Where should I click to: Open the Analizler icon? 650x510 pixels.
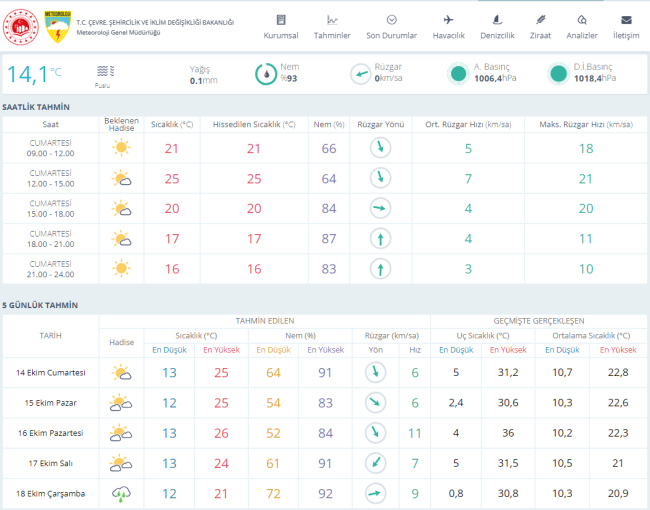(x=582, y=20)
